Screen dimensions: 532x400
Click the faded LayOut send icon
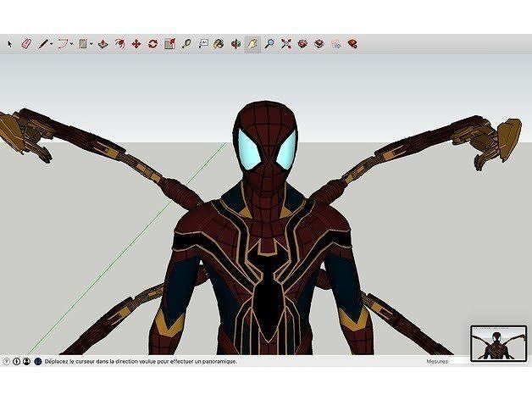tap(336, 44)
